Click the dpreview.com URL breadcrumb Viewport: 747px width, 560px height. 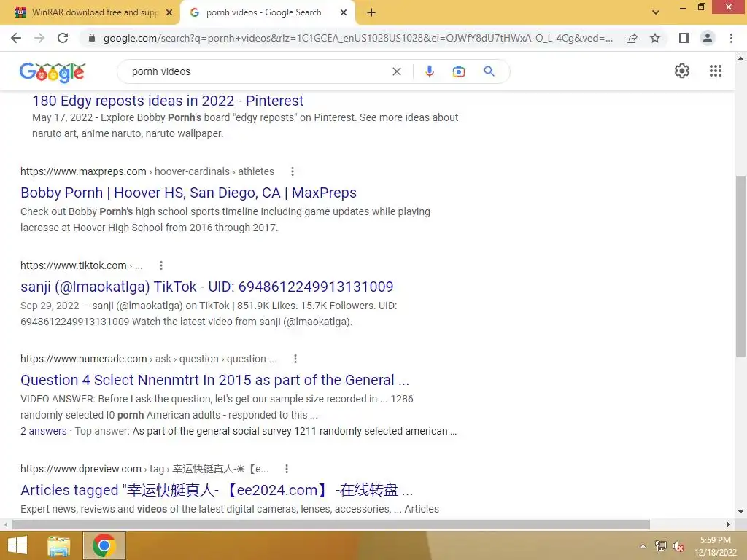tap(144, 469)
